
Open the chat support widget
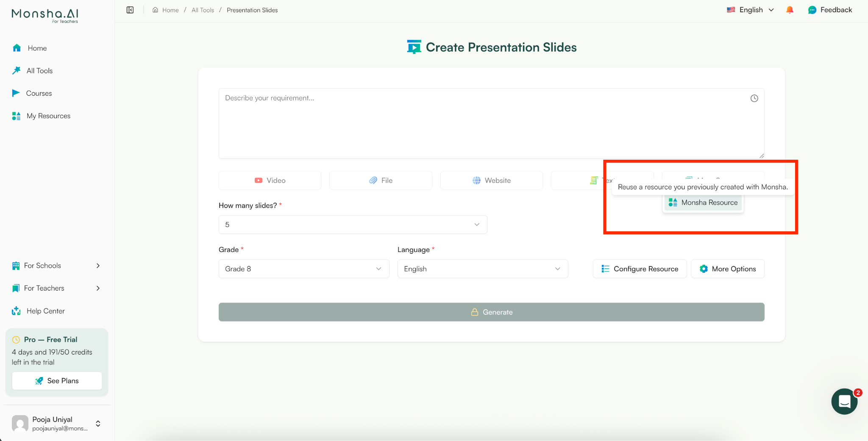click(844, 401)
